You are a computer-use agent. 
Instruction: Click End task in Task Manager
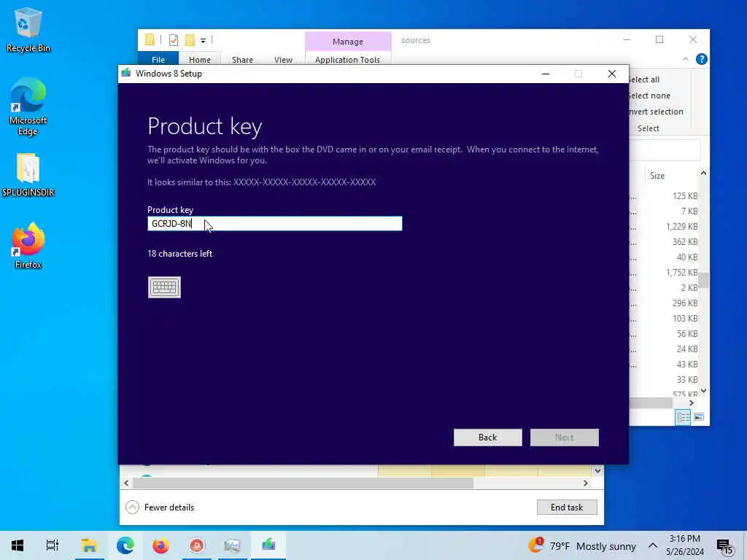567,507
